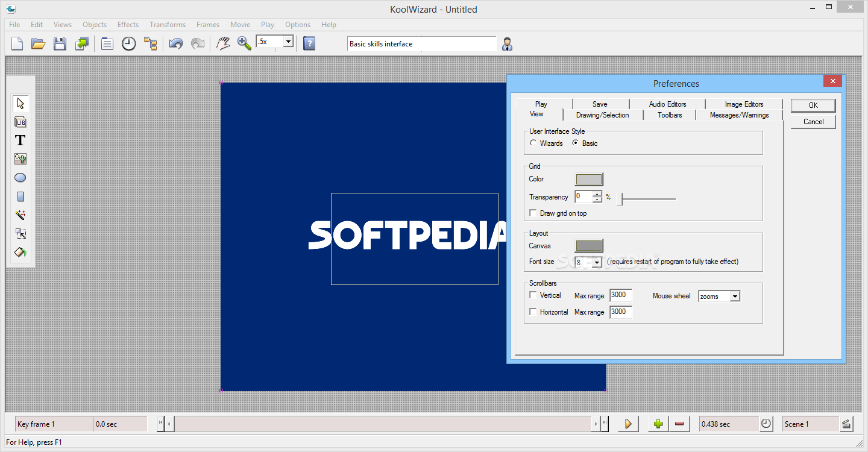
Task: Open the Movie menu
Action: [x=240, y=25]
